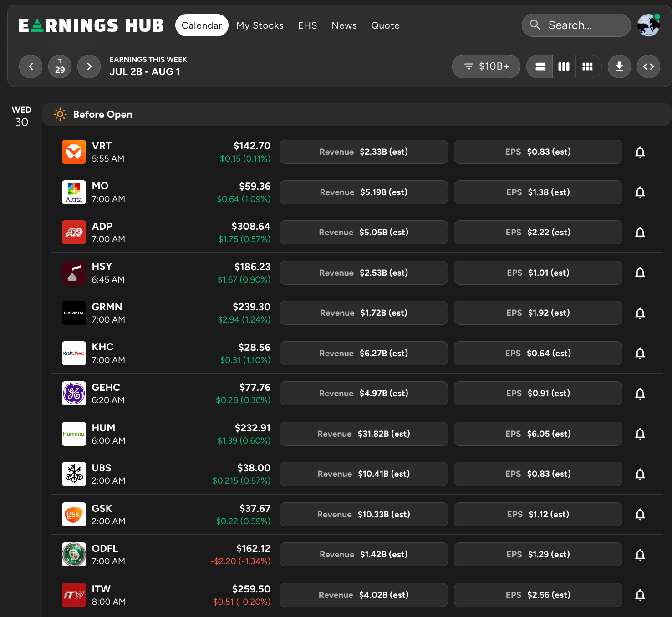Image resolution: width=672 pixels, height=617 pixels.
Task: Click the Hershey HSY logo
Action: pyautogui.click(x=74, y=273)
